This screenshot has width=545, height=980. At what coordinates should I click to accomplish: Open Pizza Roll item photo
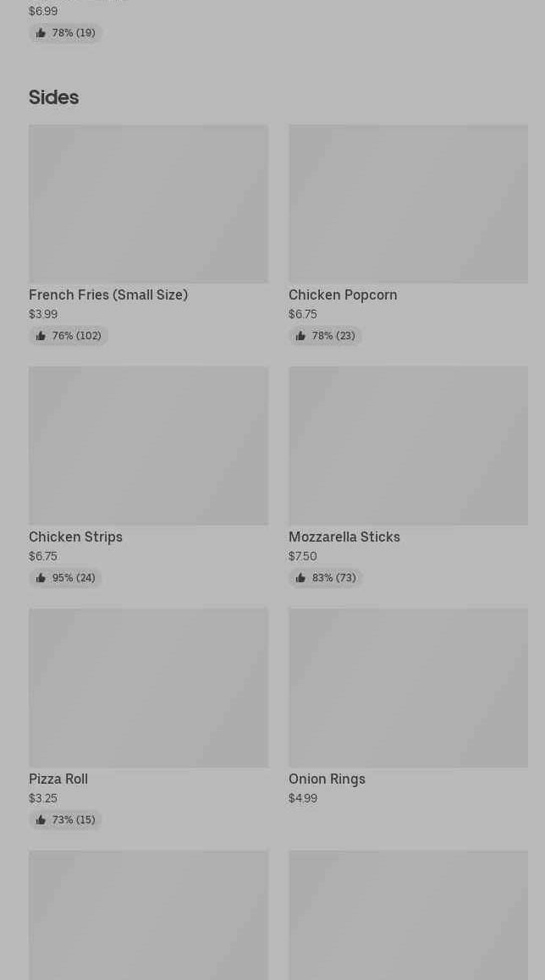[x=149, y=687]
